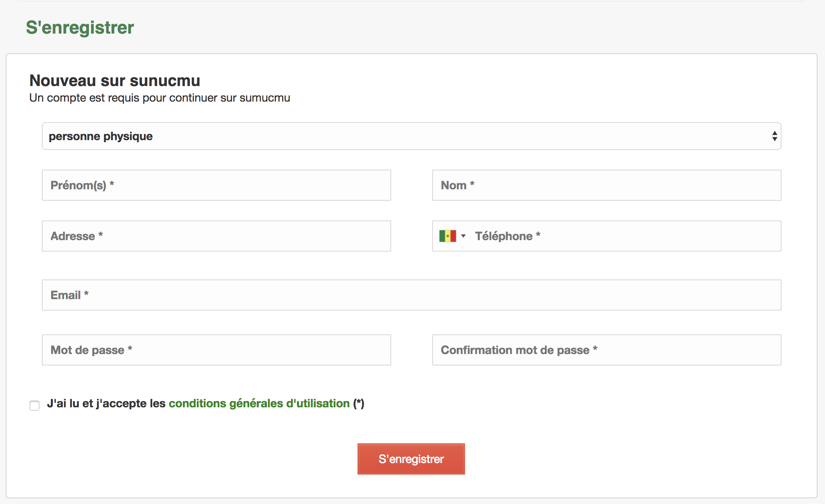
Task: Focus the Prénom(s) input field
Action: click(x=216, y=185)
